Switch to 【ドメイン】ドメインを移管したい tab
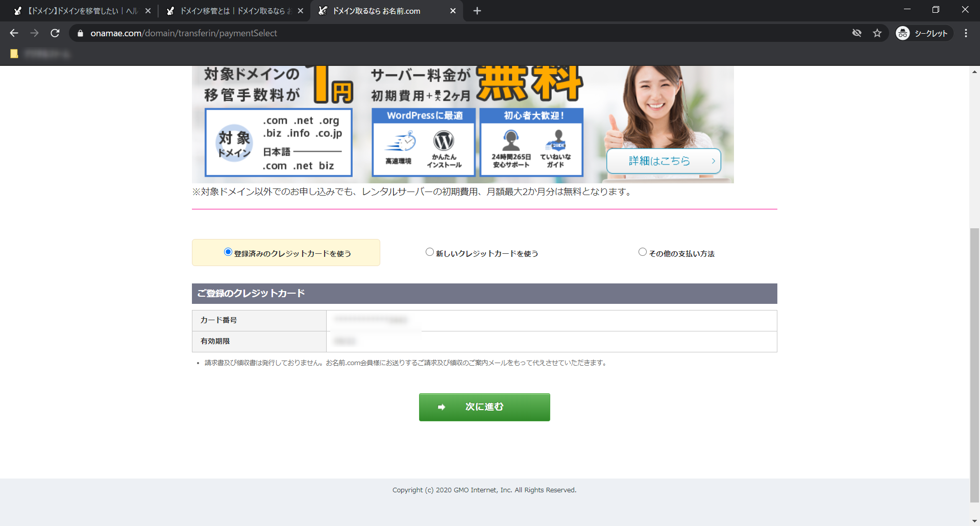980x526 pixels. (x=82, y=11)
